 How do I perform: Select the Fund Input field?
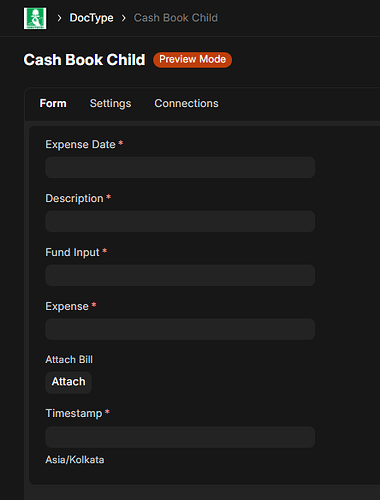click(180, 275)
